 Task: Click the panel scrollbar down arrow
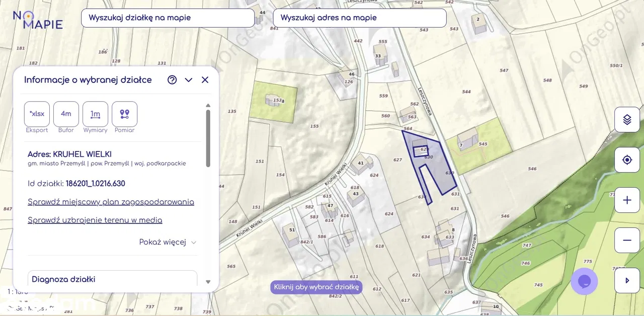pyautogui.click(x=208, y=282)
